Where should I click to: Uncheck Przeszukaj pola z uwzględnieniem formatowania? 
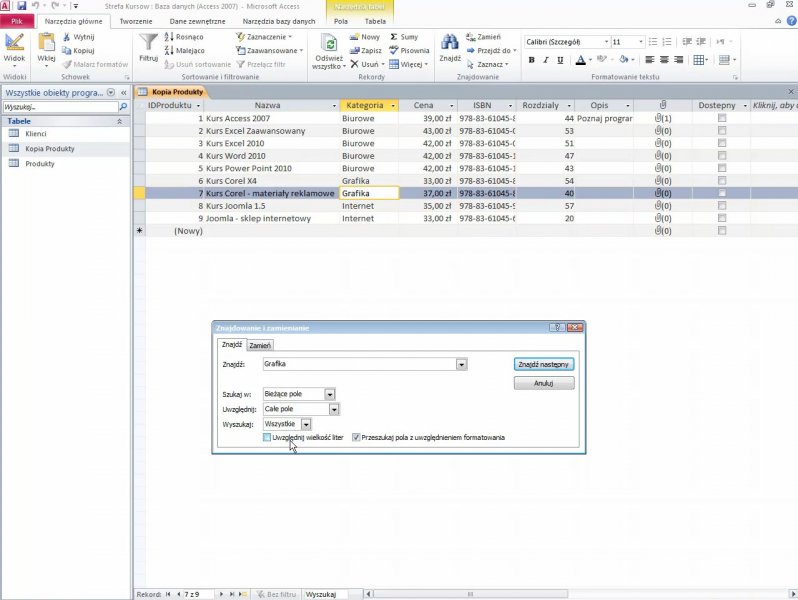coord(356,437)
